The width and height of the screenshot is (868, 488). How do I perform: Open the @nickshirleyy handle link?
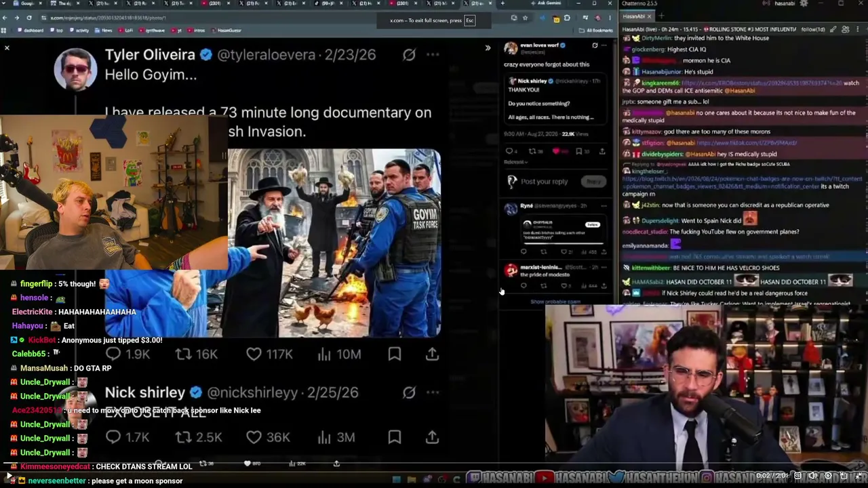252,392
